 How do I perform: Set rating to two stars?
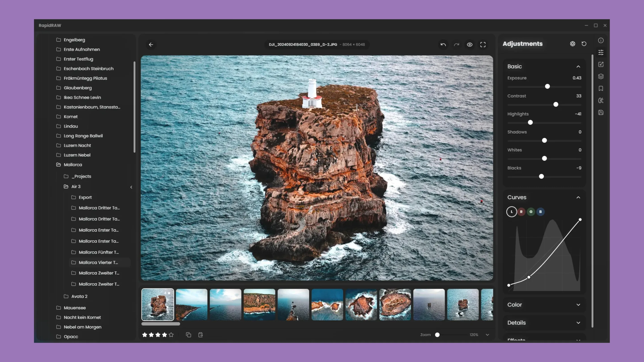(x=151, y=335)
